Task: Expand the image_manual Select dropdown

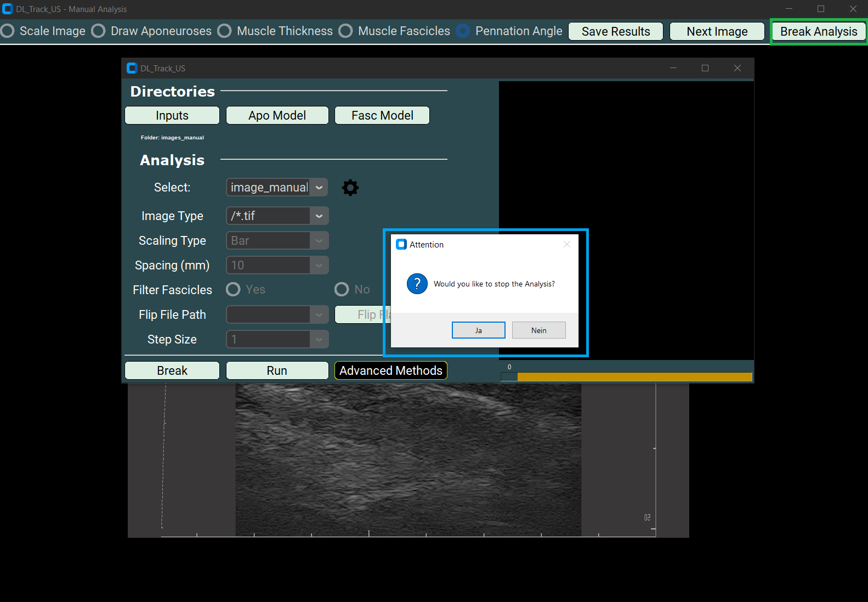Action: click(x=319, y=188)
